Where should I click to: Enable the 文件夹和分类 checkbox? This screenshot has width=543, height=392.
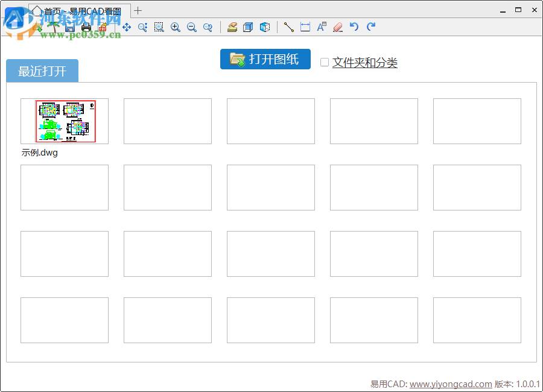tap(324, 62)
